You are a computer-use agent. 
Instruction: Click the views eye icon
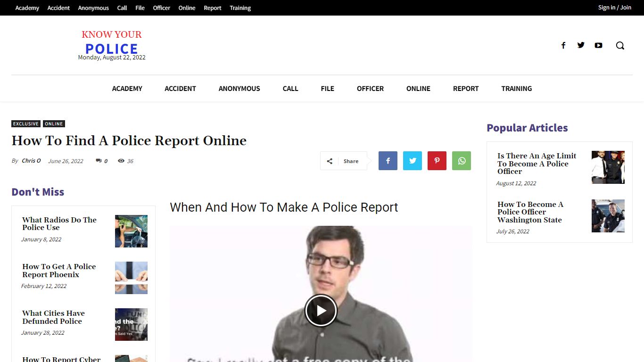click(x=121, y=161)
